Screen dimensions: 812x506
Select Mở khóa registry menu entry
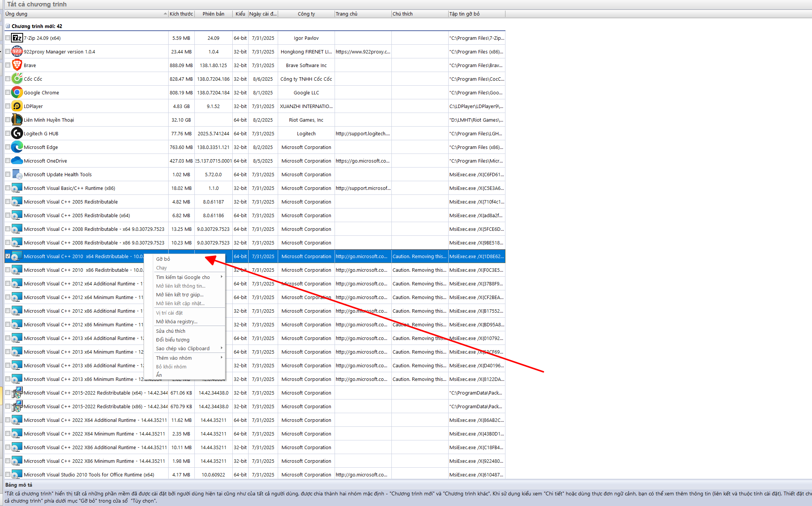[x=177, y=321]
